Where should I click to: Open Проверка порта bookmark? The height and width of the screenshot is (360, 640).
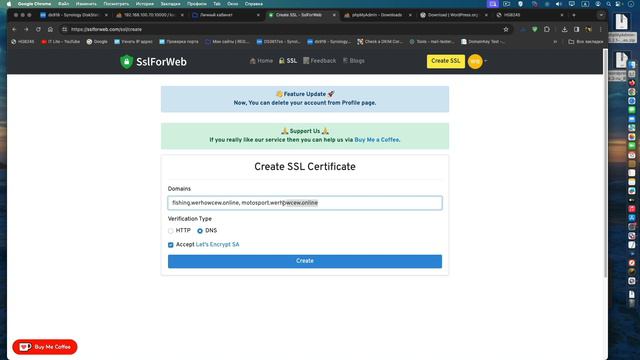[x=179, y=42]
